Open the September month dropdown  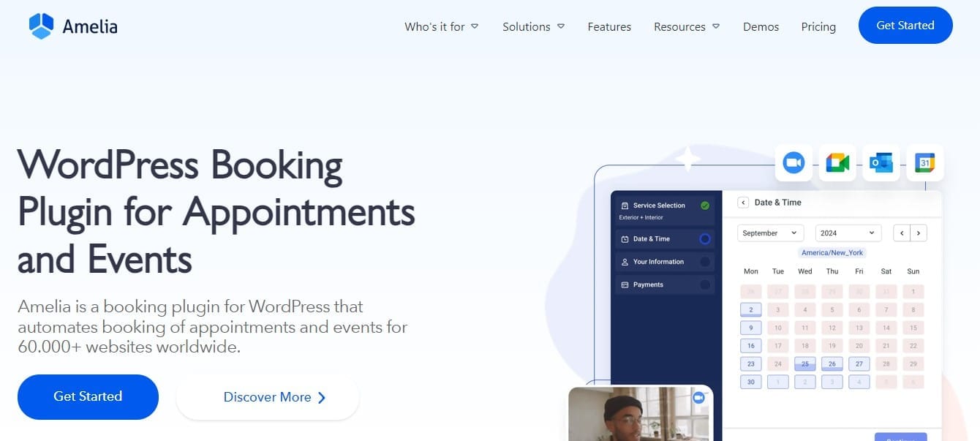tap(771, 233)
